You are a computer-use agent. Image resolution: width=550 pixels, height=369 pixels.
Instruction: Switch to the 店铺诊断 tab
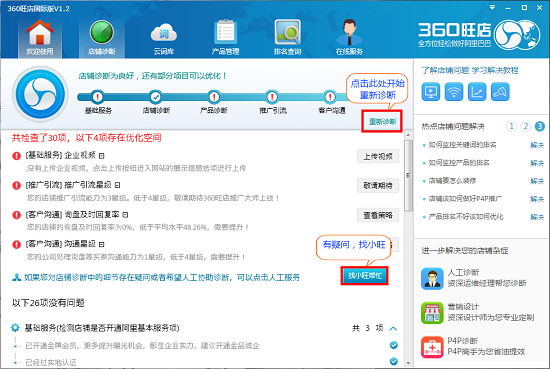[x=102, y=38]
